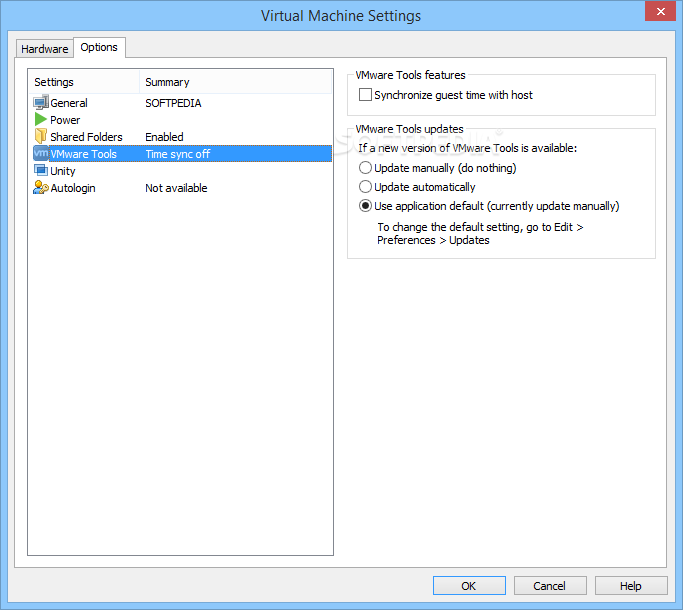Screen dimensions: 683x610
Task: Click the 'If a new version' label
Action: [467, 148]
